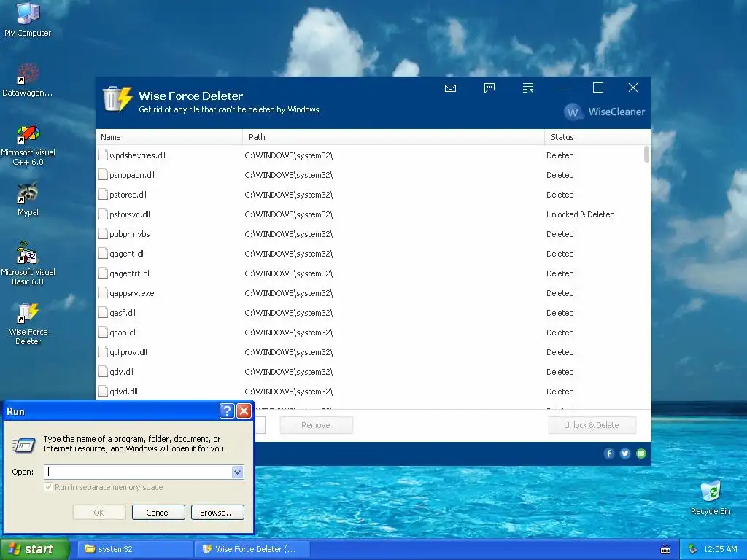
Task: Select the file icon next to qappsrv.exe
Action: point(103,293)
